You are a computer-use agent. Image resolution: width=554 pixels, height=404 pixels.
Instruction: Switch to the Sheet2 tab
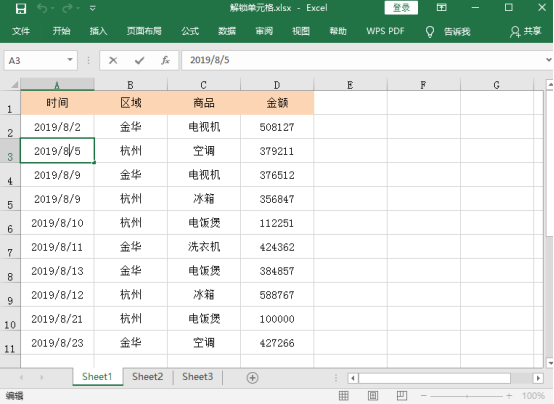point(148,377)
